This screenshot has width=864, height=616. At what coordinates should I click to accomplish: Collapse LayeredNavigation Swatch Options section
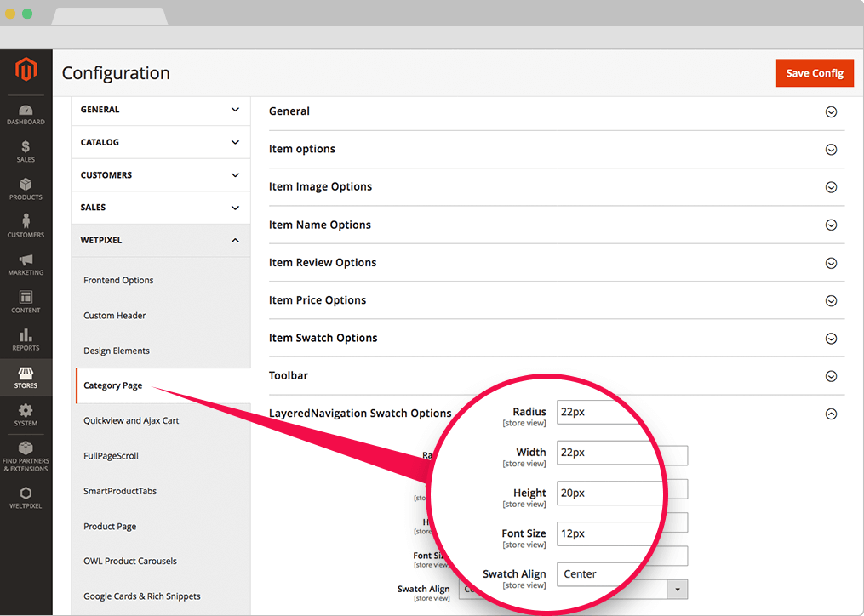[x=831, y=414]
